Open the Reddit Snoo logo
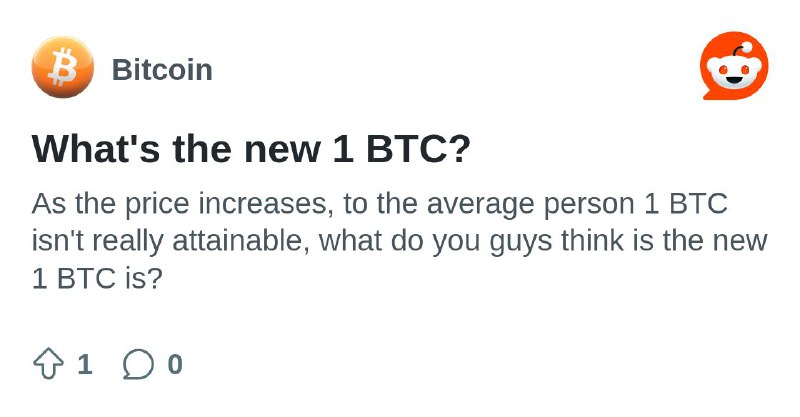Viewport: 800px width, 417px height. 734,66
